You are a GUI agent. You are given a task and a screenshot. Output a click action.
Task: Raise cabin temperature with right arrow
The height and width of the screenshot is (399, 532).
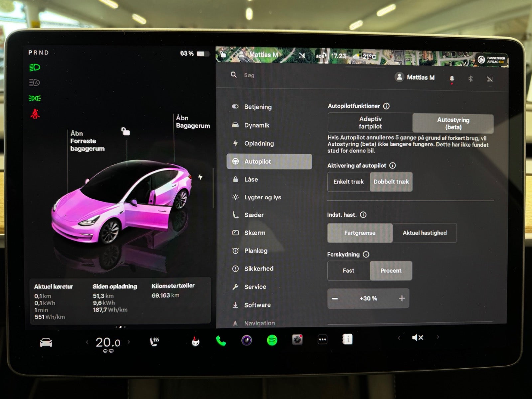tap(129, 342)
